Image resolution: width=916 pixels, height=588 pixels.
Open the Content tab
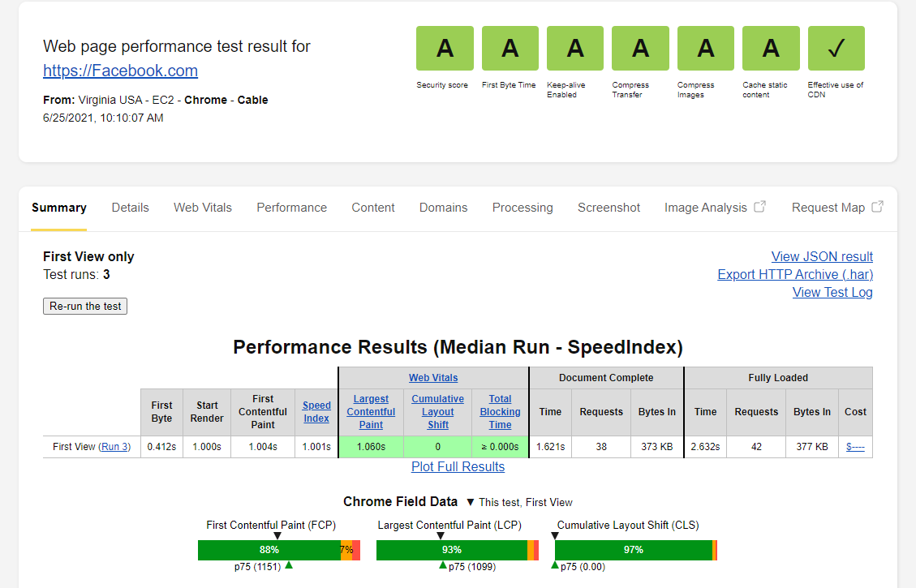pyautogui.click(x=373, y=208)
